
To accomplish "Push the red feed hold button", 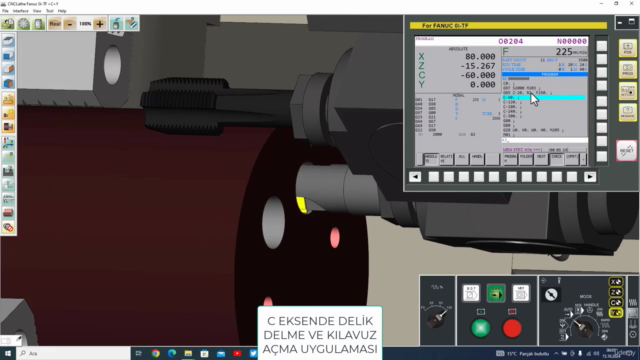I will click(x=512, y=328).
